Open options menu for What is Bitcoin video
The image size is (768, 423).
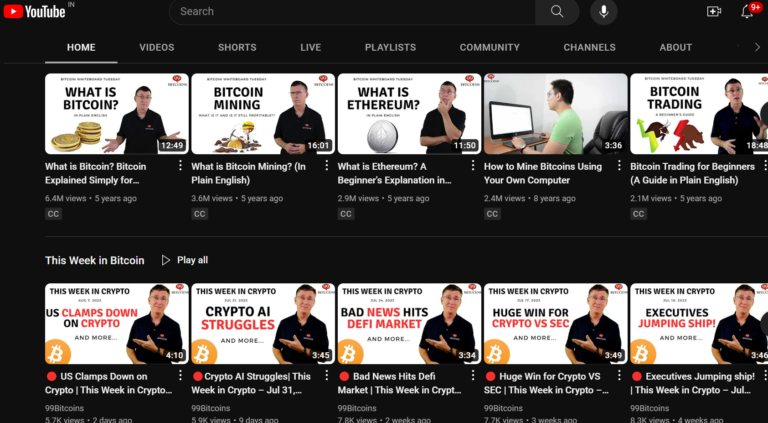pos(180,166)
